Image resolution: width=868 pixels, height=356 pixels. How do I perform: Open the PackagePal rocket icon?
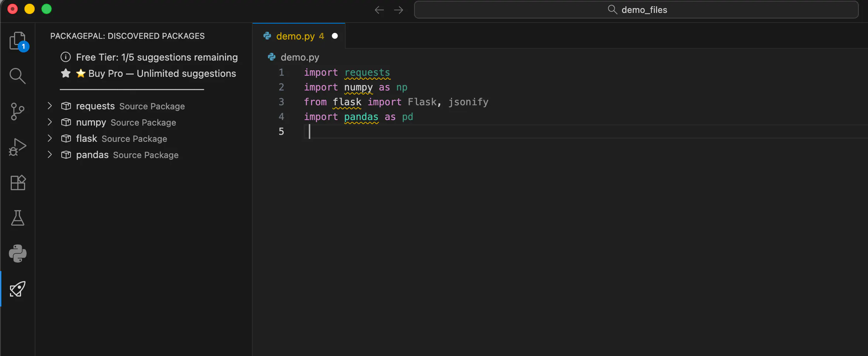click(18, 289)
